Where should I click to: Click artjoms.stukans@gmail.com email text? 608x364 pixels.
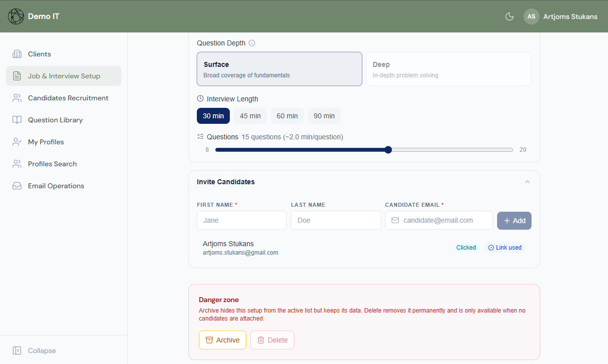pos(240,253)
